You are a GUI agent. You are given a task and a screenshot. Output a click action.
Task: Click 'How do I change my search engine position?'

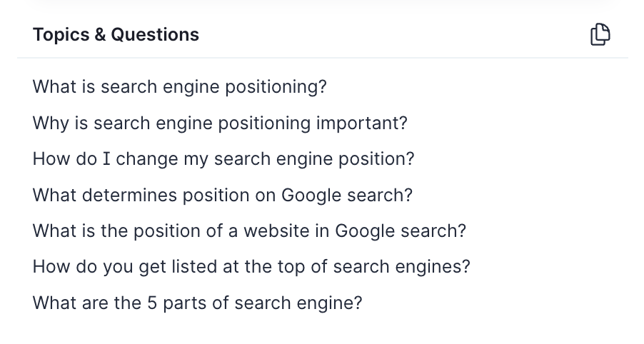click(223, 158)
